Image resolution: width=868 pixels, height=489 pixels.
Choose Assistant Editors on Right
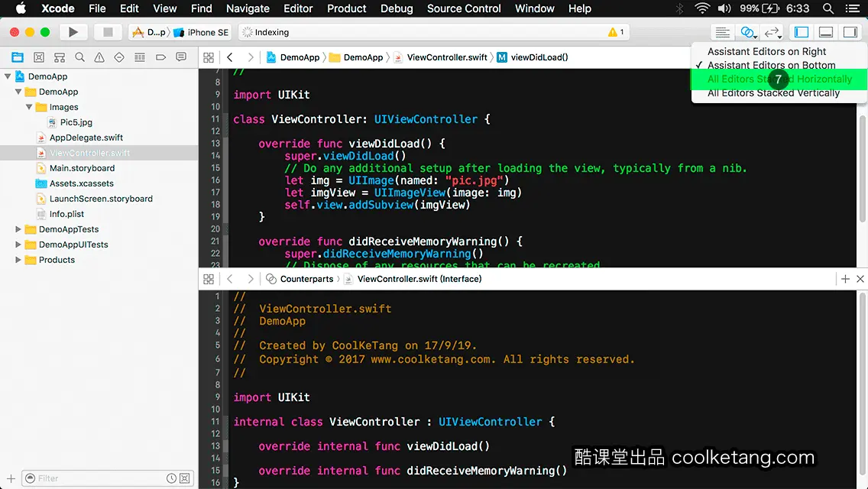click(x=766, y=51)
